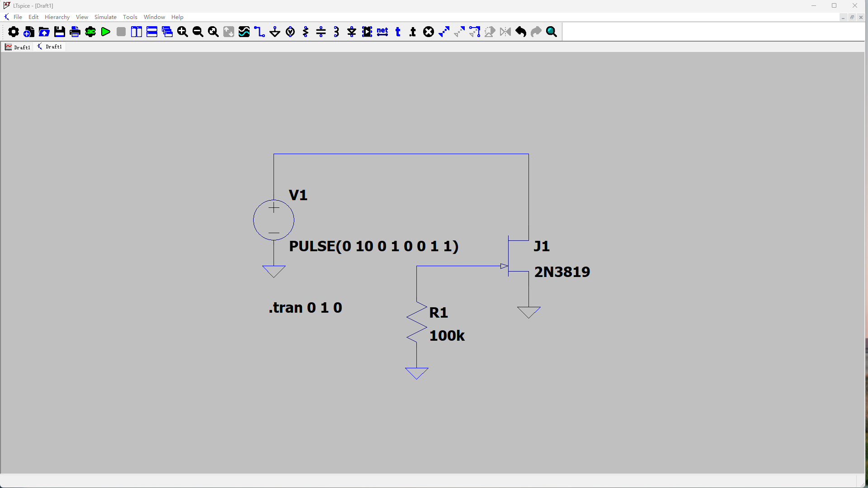Click the Print icon
This screenshot has width=868, height=488.
(75, 32)
